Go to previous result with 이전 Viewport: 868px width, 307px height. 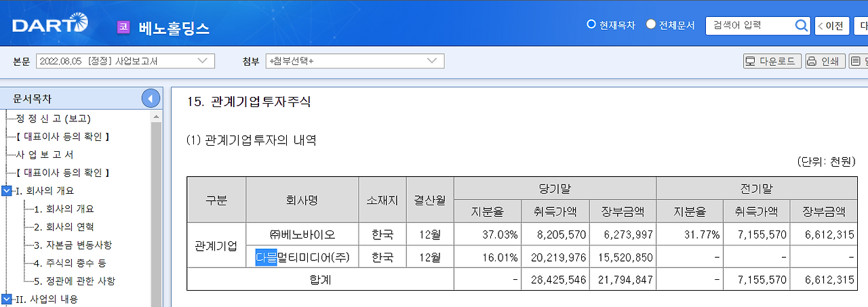[x=831, y=26]
